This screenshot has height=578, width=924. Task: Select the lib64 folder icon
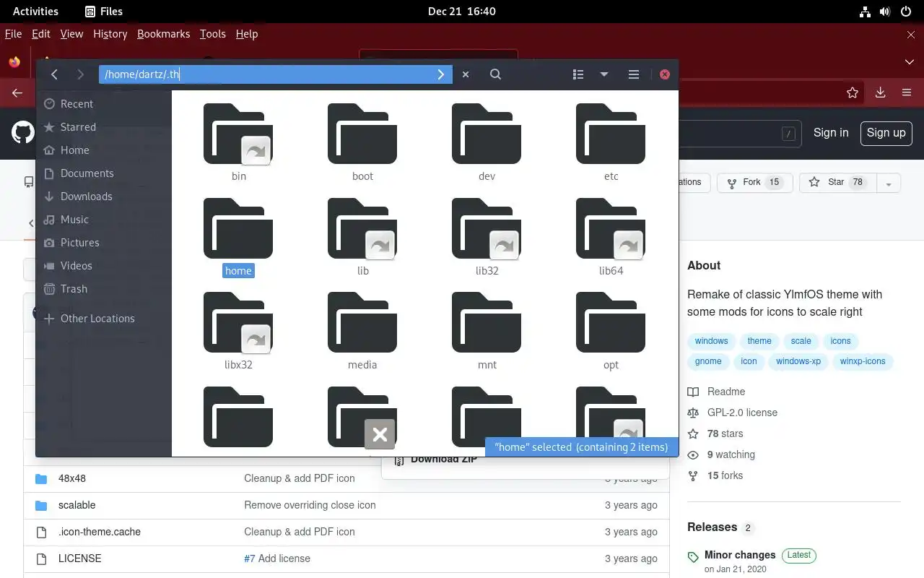[x=611, y=228]
